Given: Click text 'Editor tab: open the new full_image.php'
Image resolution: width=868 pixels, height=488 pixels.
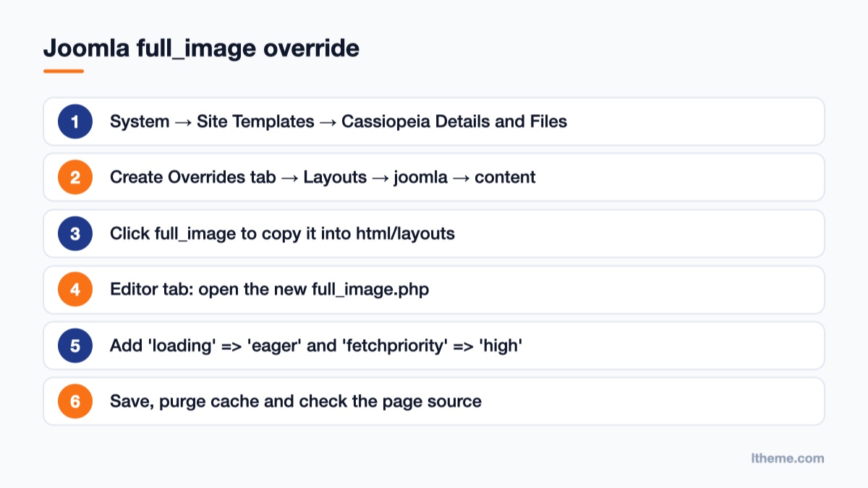Looking at the screenshot, I should point(269,289).
